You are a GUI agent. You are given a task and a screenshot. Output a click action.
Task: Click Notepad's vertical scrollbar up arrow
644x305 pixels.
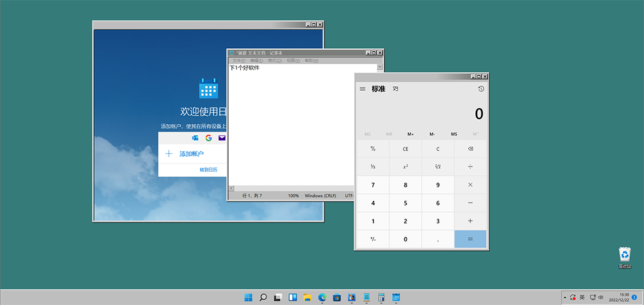[x=380, y=67]
